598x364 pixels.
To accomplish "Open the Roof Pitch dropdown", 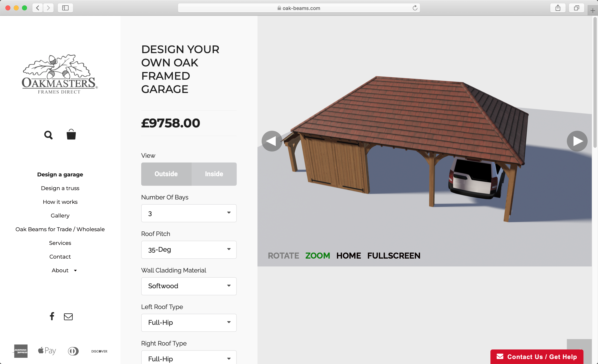I will (189, 249).
